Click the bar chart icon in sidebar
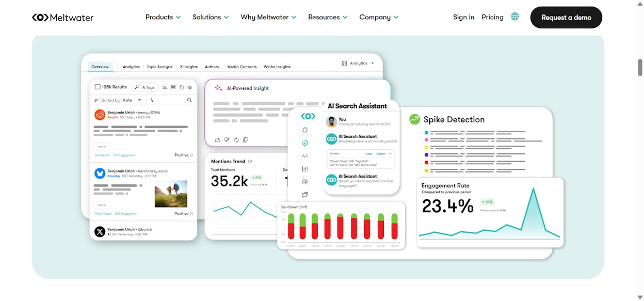 (x=305, y=168)
